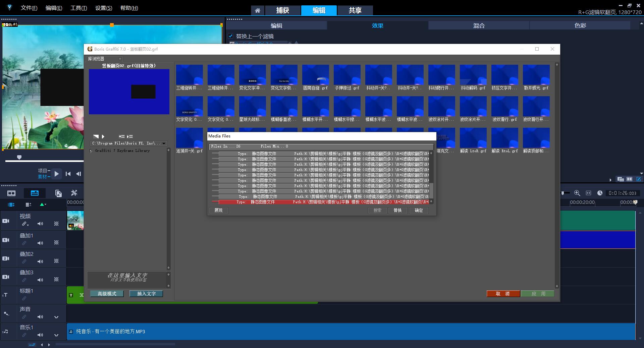
Task: Click the 替换 button in Media Files
Action: coord(397,211)
